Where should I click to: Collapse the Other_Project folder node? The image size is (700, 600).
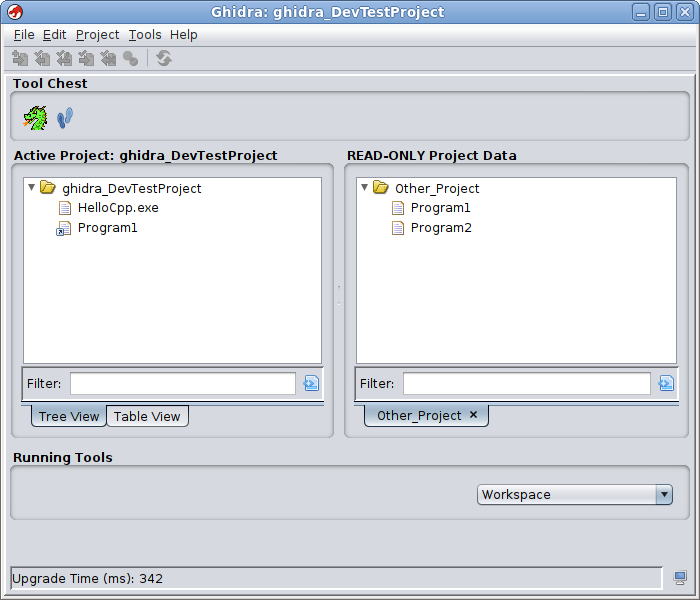[365, 187]
